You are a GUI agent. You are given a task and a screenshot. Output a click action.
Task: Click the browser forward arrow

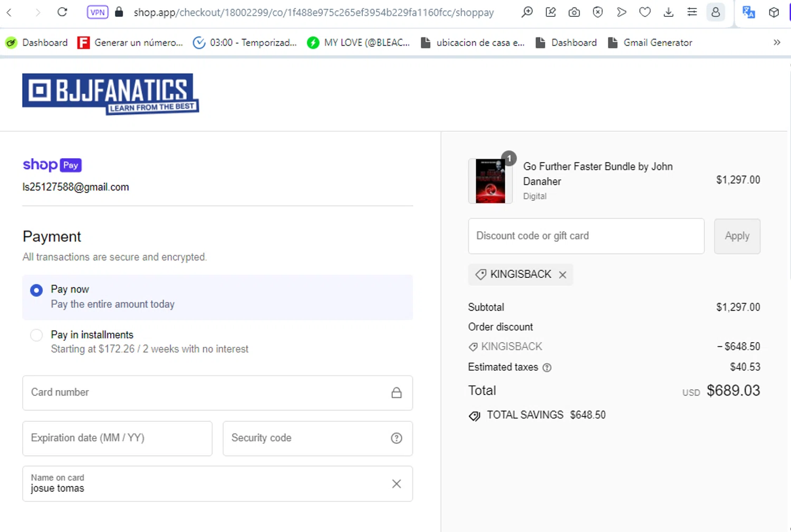click(x=37, y=12)
